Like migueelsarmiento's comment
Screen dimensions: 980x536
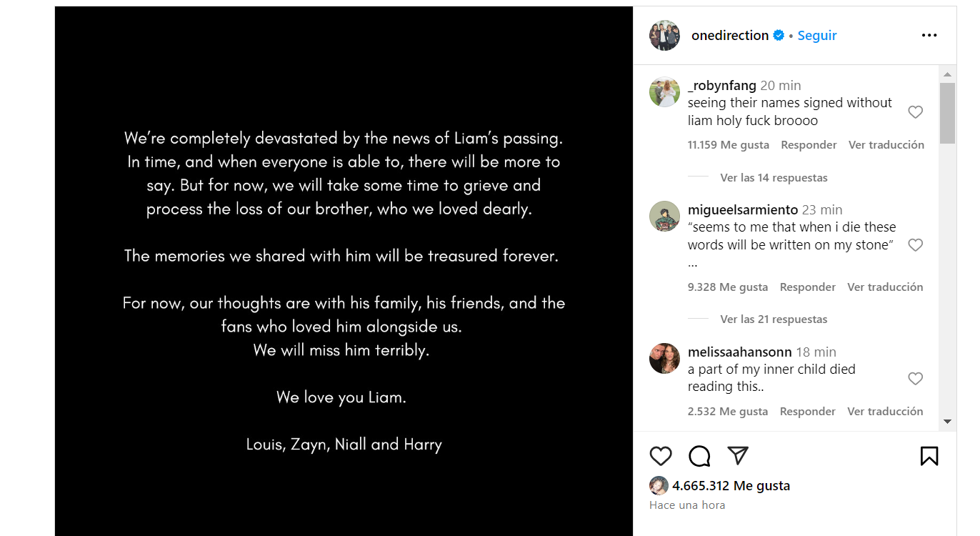click(915, 245)
